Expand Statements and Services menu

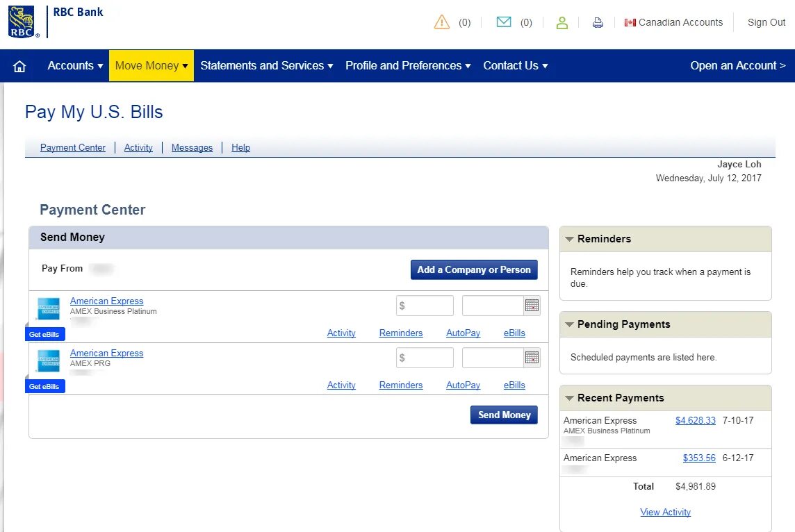[267, 65]
